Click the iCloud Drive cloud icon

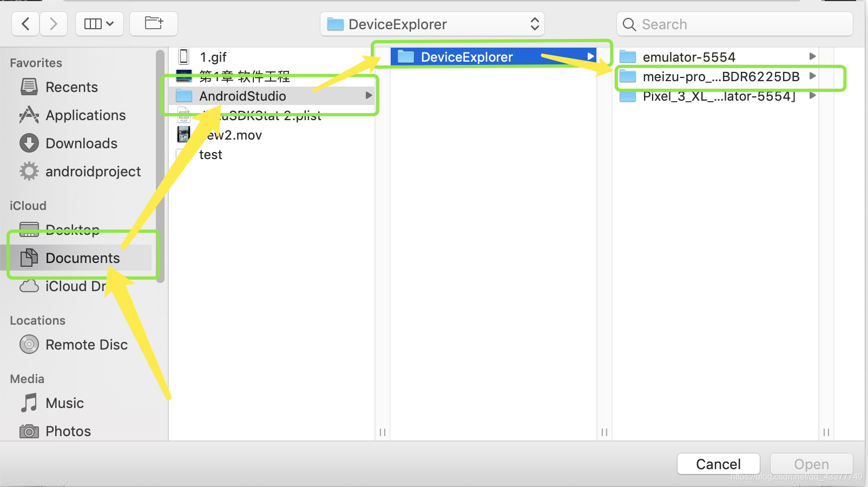(x=29, y=286)
